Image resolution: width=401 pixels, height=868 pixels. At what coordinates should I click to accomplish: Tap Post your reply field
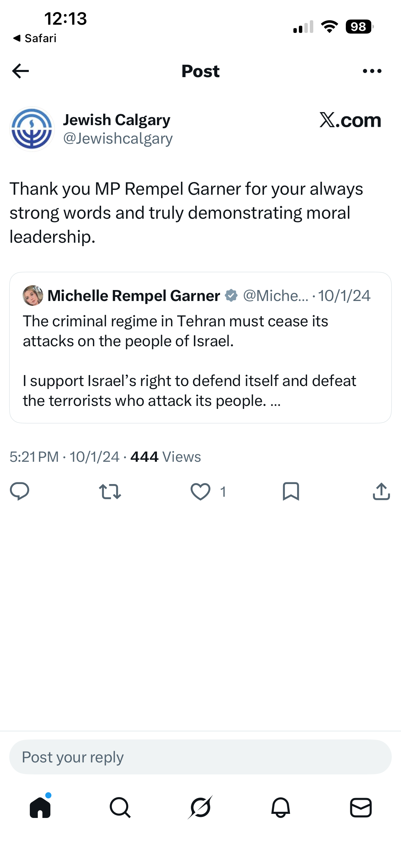[x=200, y=757]
